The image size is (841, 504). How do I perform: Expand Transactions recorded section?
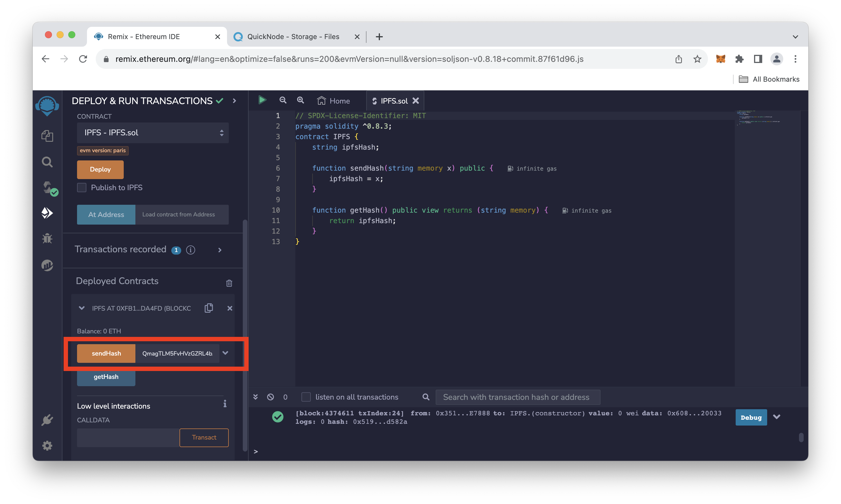(x=219, y=250)
